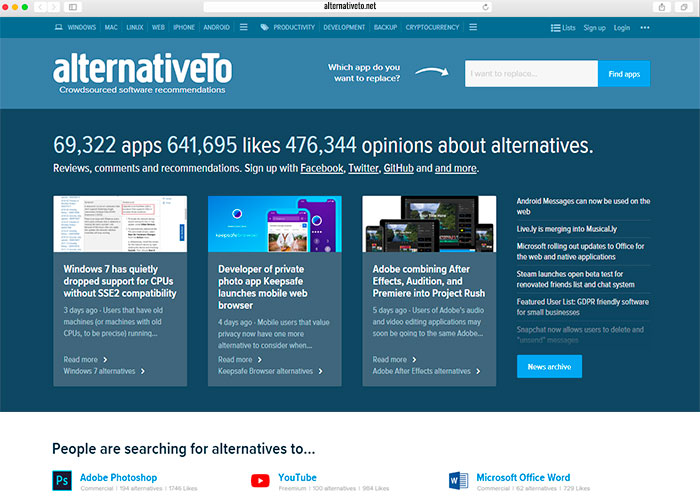
Task: Click the platforms laptop icon in the navbar
Action: 58,27
